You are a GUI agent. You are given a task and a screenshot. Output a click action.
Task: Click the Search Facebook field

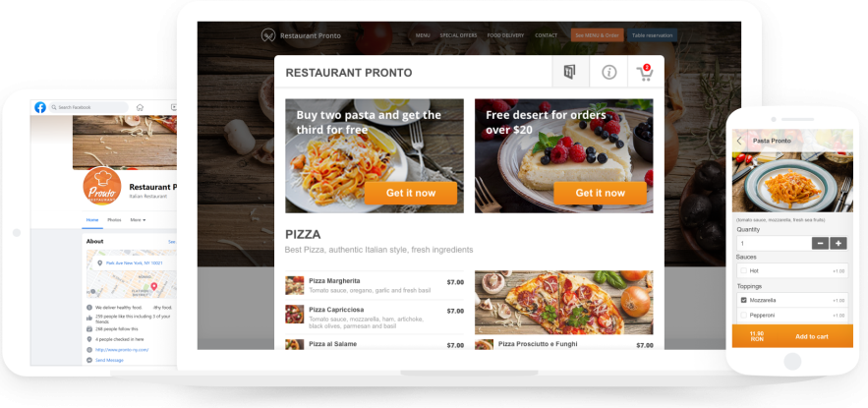pyautogui.click(x=88, y=107)
